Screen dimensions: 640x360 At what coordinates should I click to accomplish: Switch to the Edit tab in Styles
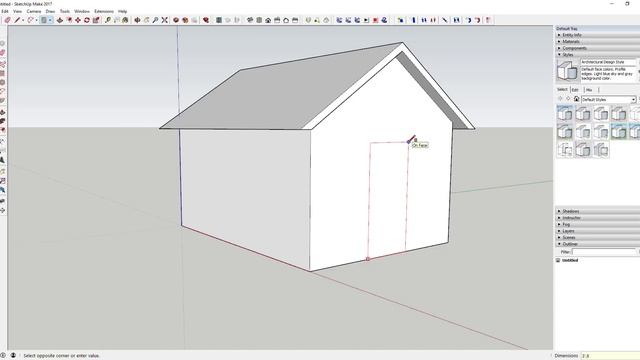[x=575, y=90]
